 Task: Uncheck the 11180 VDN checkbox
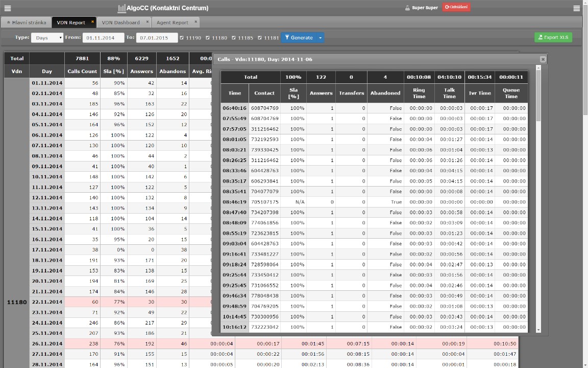click(208, 38)
